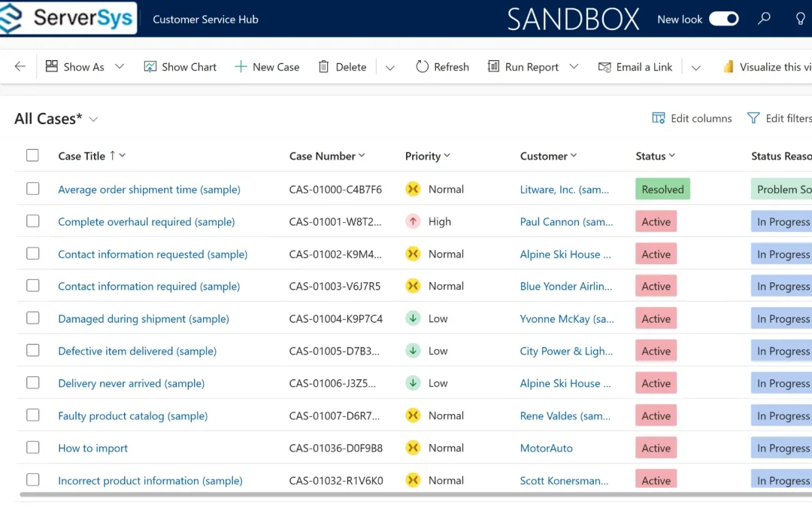Image resolution: width=812 pixels, height=508 pixels.
Task: Click the lightbulb assistant icon
Action: (800, 19)
